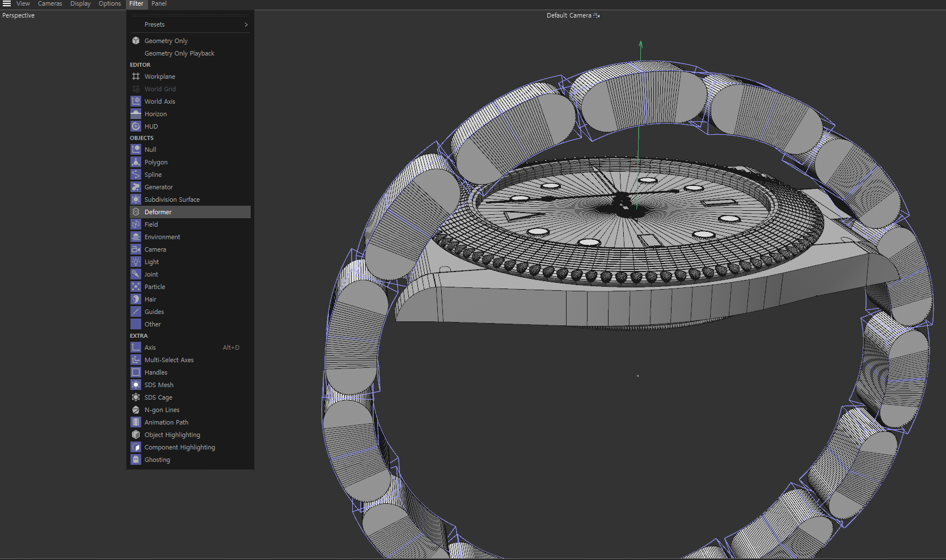The height and width of the screenshot is (560, 946).
Task: Open the Display menu
Action: (81, 3)
